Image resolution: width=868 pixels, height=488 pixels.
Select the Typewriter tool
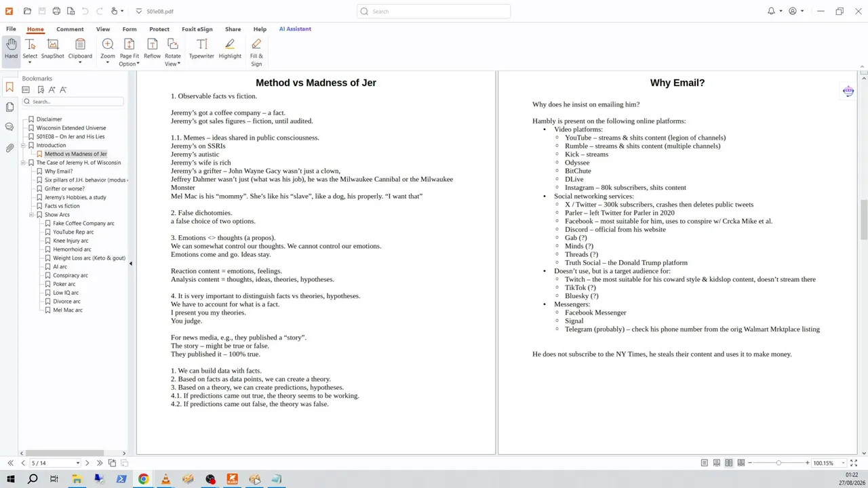click(x=201, y=49)
